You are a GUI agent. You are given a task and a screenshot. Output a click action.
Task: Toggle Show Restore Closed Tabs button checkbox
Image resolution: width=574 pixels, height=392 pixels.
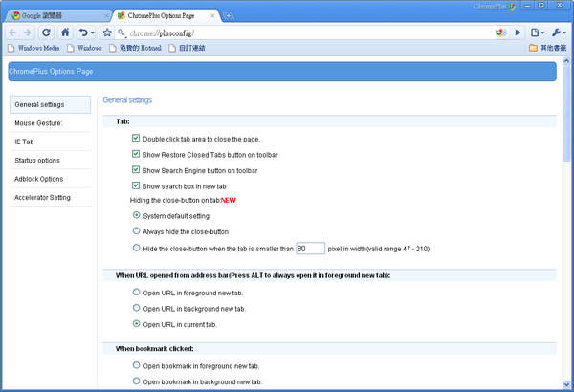[136, 154]
